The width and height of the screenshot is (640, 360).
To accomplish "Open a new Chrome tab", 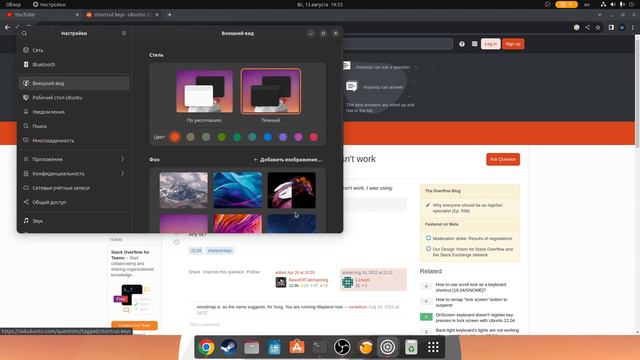I will pyautogui.click(x=169, y=15).
